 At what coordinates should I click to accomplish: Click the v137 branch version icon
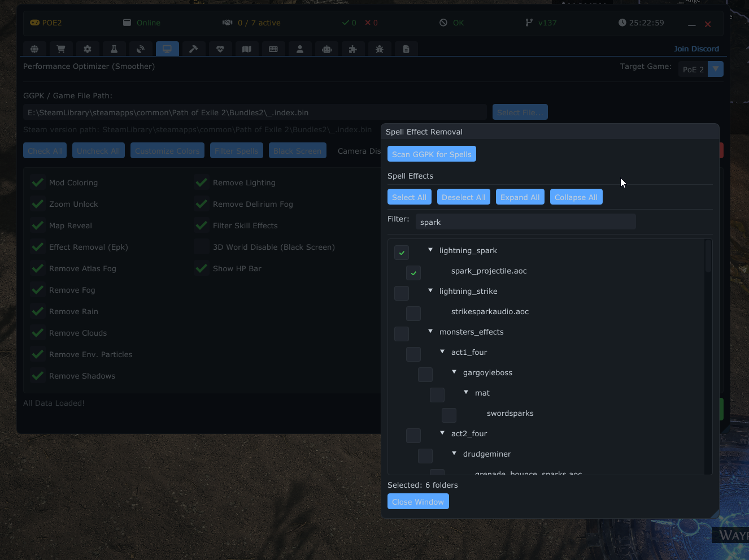[529, 23]
